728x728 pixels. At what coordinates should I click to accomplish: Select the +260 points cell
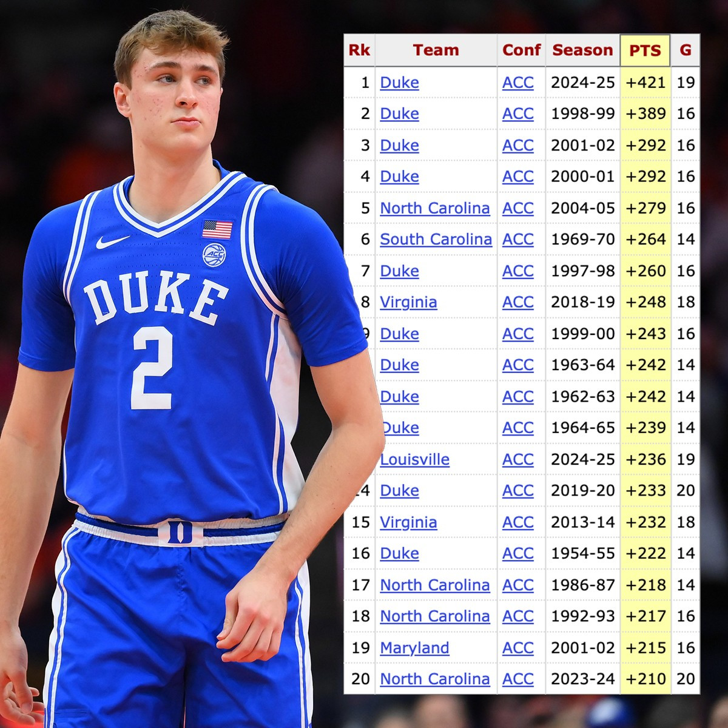click(645, 271)
